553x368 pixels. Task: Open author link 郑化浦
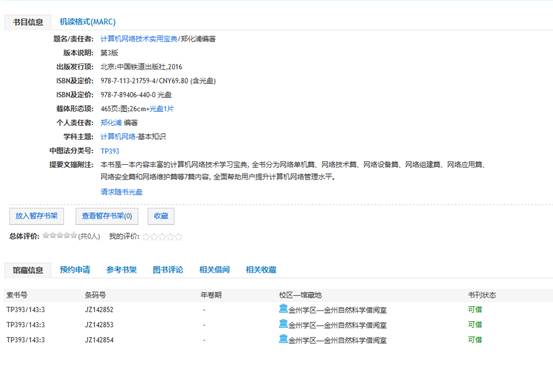click(x=111, y=123)
